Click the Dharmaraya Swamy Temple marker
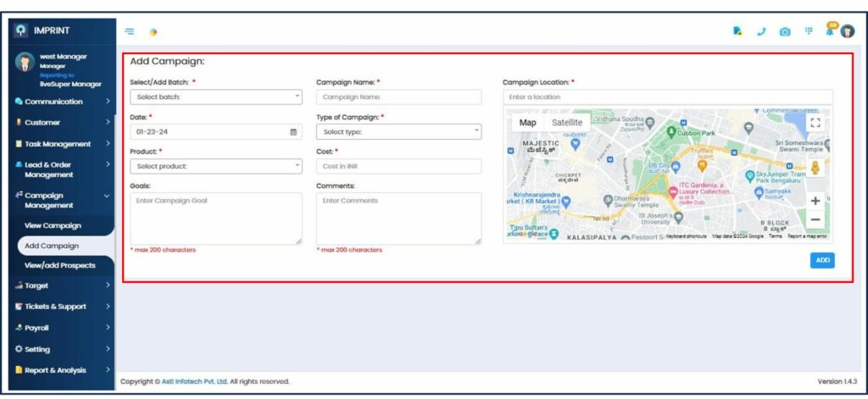 (608, 199)
